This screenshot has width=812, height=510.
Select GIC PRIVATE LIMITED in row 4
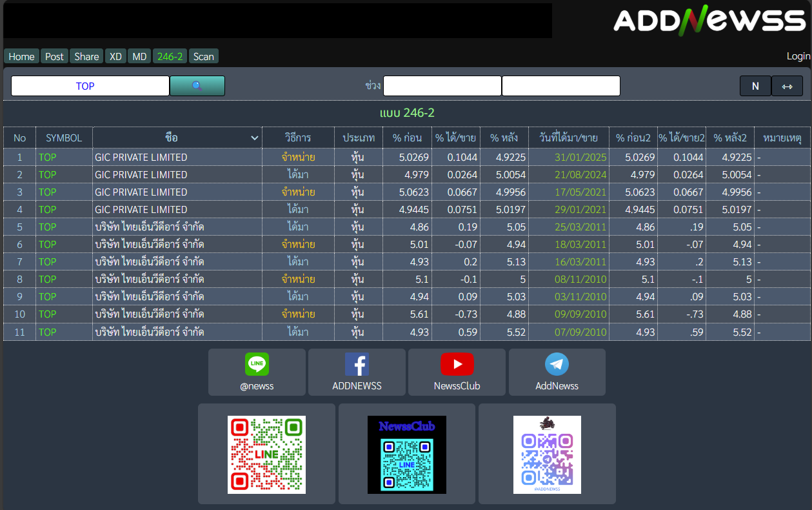[141, 210]
